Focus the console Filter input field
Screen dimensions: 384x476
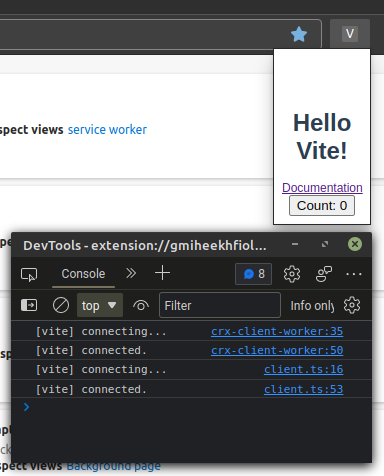pos(220,305)
